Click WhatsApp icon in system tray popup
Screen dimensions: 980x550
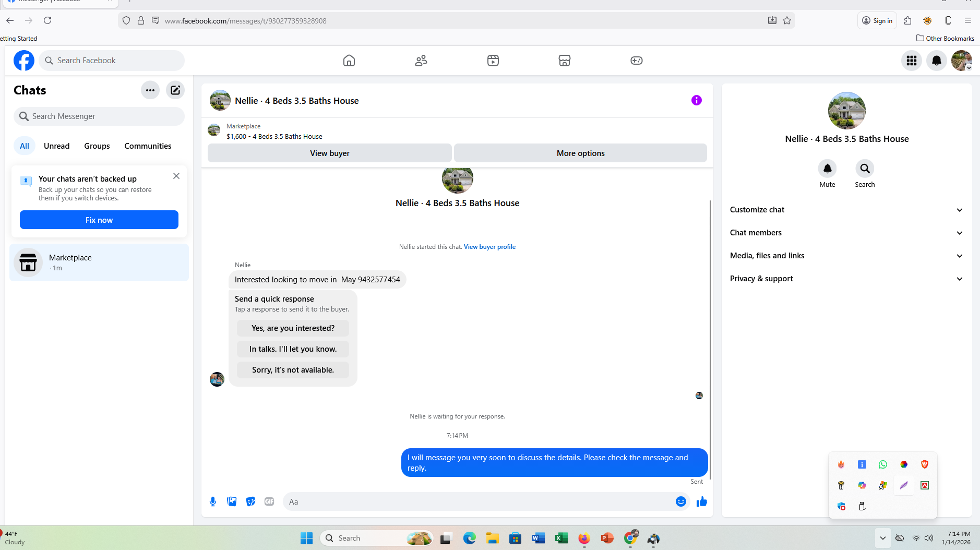(x=883, y=464)
